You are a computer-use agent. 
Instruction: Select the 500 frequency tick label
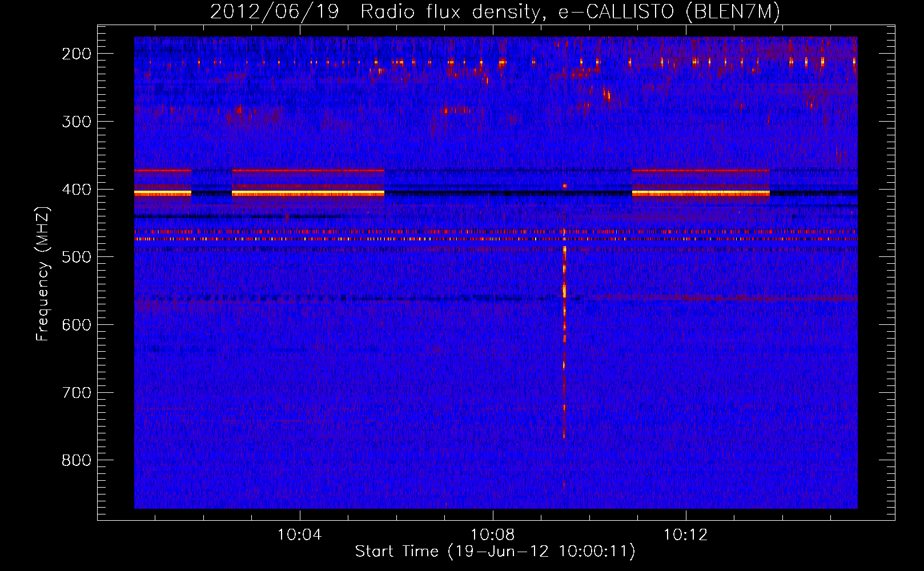(76, 257)
